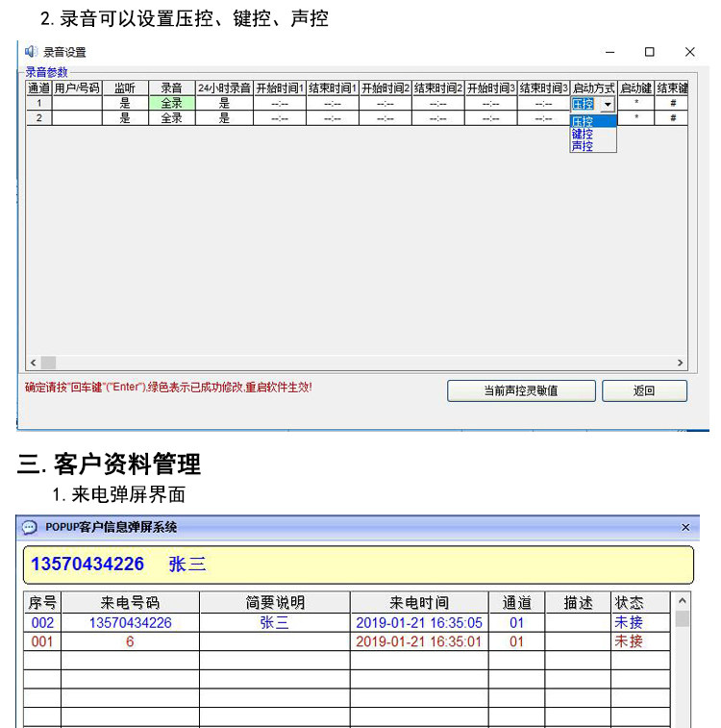Close the 录音设置 window
721x728 pixels.
click(690, 52)
